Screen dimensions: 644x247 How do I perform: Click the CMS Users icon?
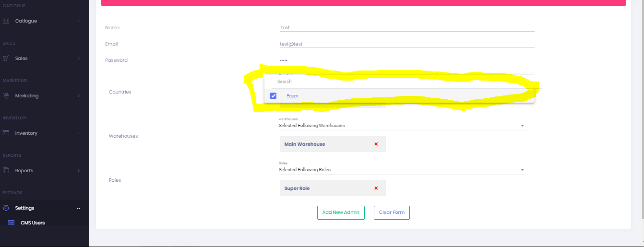click(12, 223)
